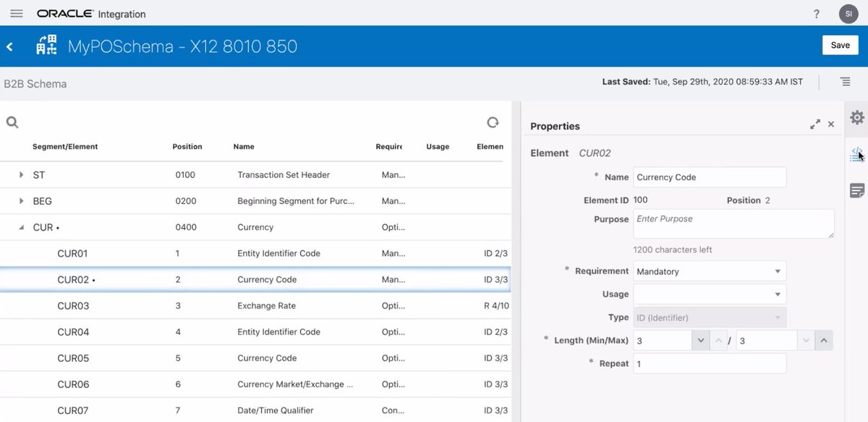Go back using the header arrow

tap(10, 46)
